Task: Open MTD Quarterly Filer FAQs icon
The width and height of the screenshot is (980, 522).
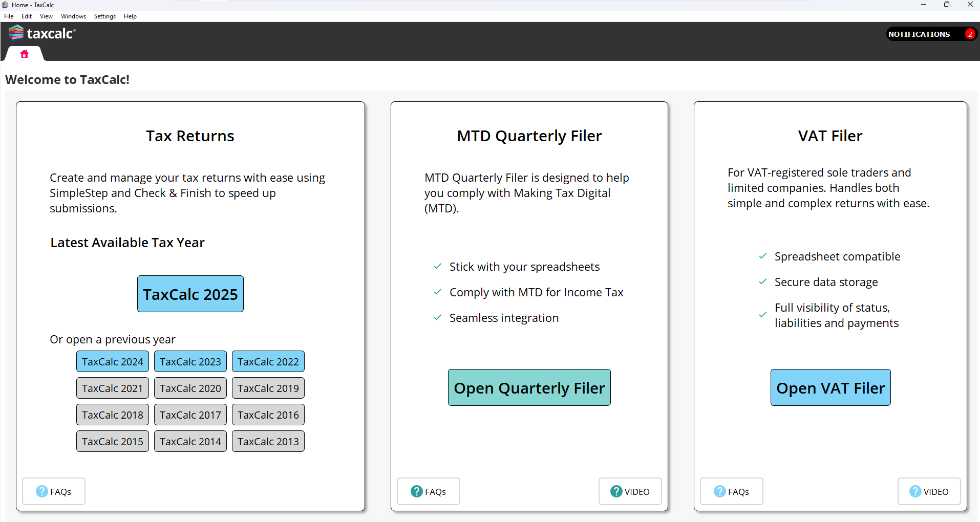Action: click(x=417, y=491)
